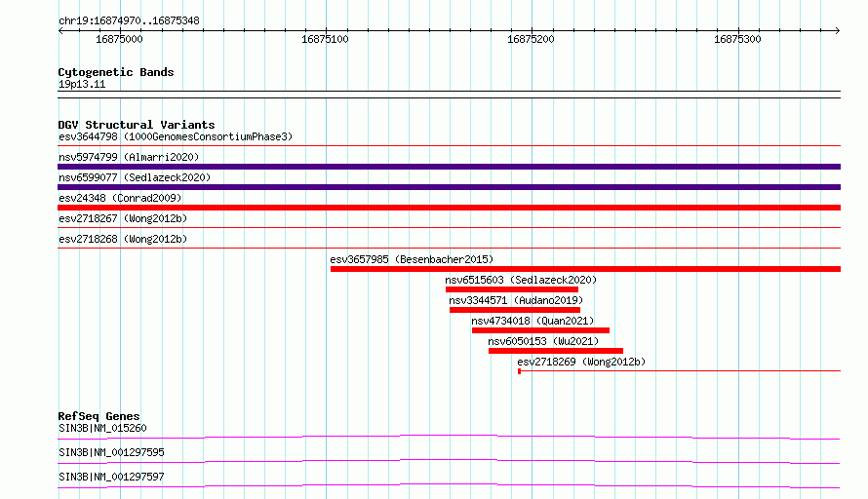
Task: Click the DGV Structural Variants track title
Action: (x=137, y=125)
